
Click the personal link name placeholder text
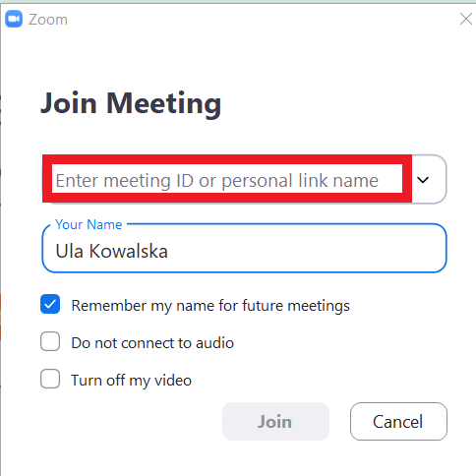(300, 181)
